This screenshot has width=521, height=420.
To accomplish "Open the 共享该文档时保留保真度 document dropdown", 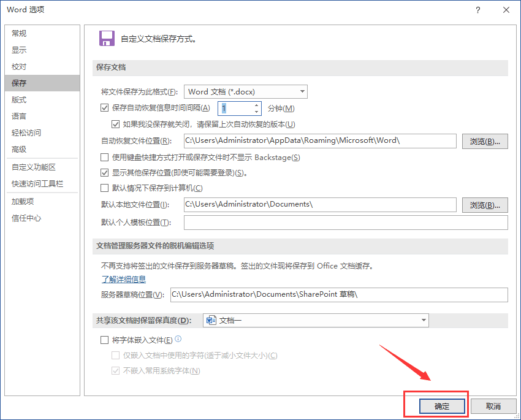I will coord(316,320).
